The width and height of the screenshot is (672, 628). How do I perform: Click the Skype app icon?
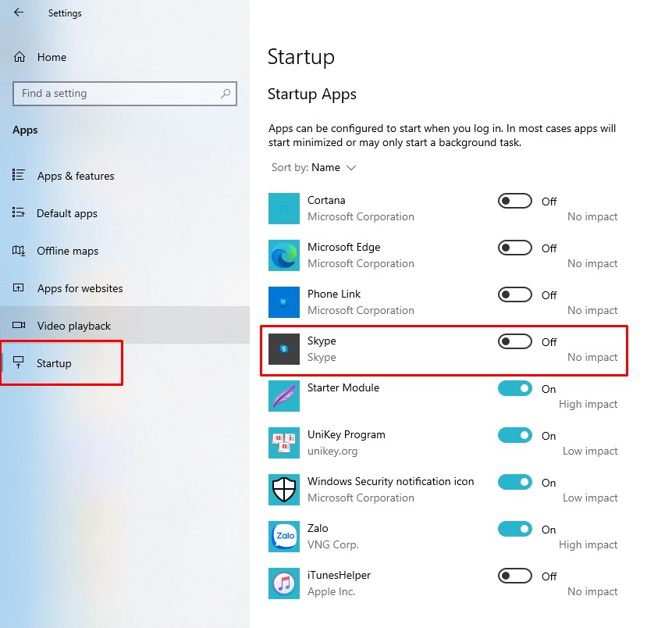coord(283,349)
